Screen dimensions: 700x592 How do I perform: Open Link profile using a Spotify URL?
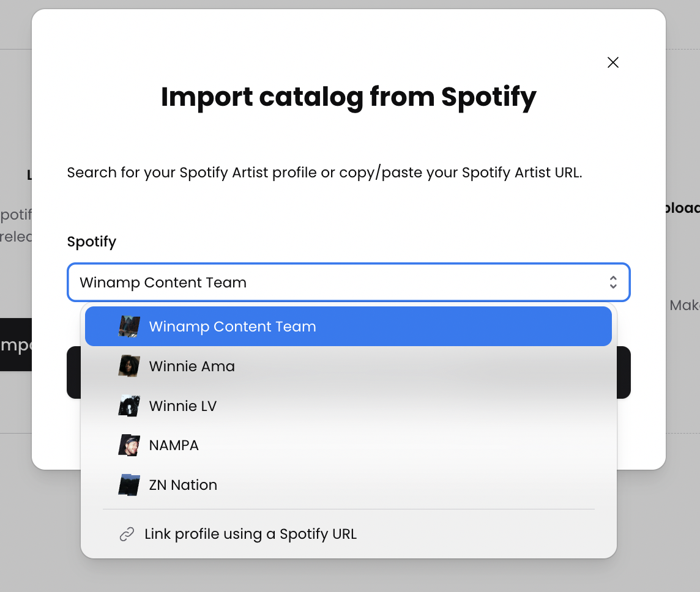250,535
